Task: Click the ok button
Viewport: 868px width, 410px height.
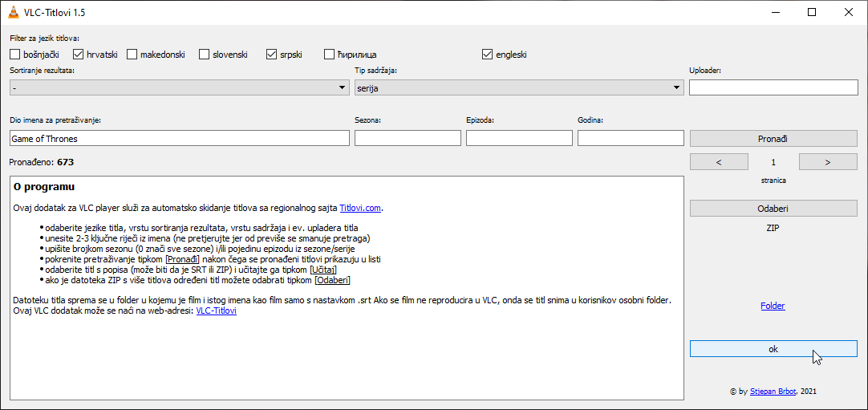Action: (773, 348)
